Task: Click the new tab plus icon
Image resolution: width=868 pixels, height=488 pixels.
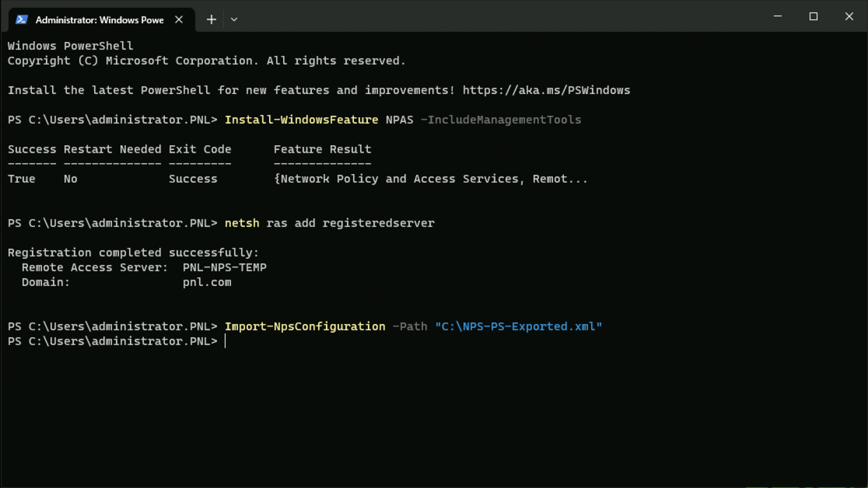Action: (x=211, y=19)
